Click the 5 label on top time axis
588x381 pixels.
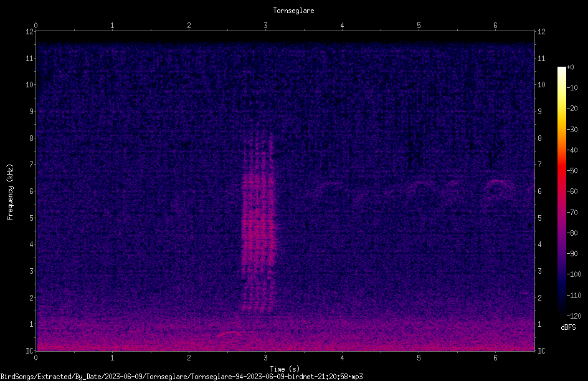tap(419, 26)
